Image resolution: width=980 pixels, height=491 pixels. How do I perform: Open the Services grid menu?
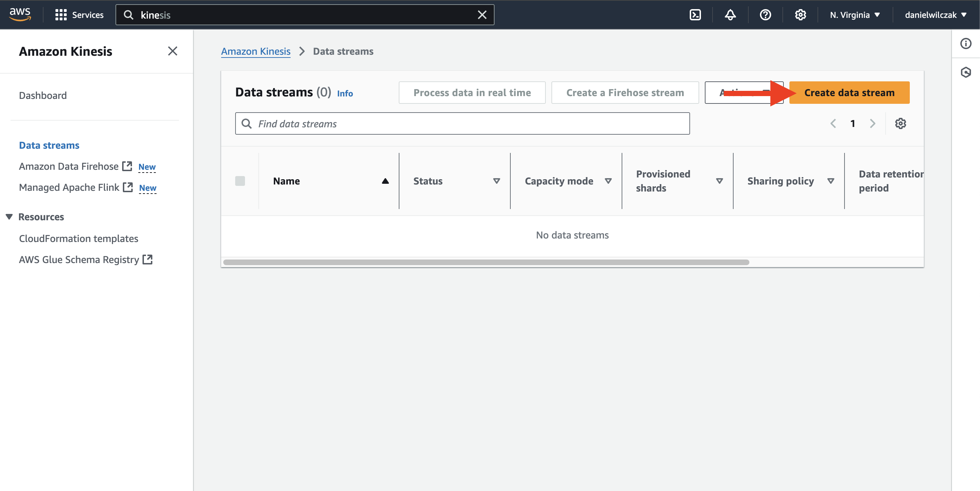point(79,15)
